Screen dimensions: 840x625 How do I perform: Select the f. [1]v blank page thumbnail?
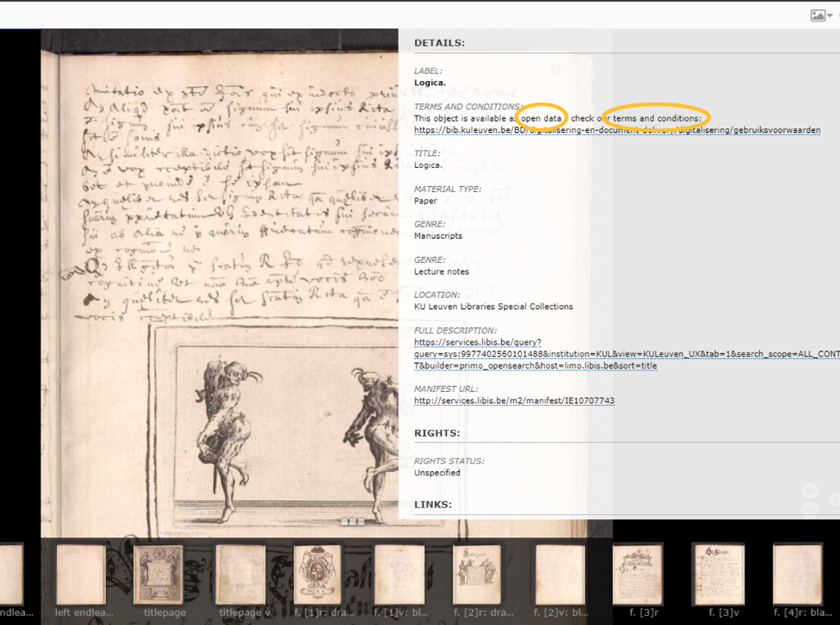(x=399, y=575)
